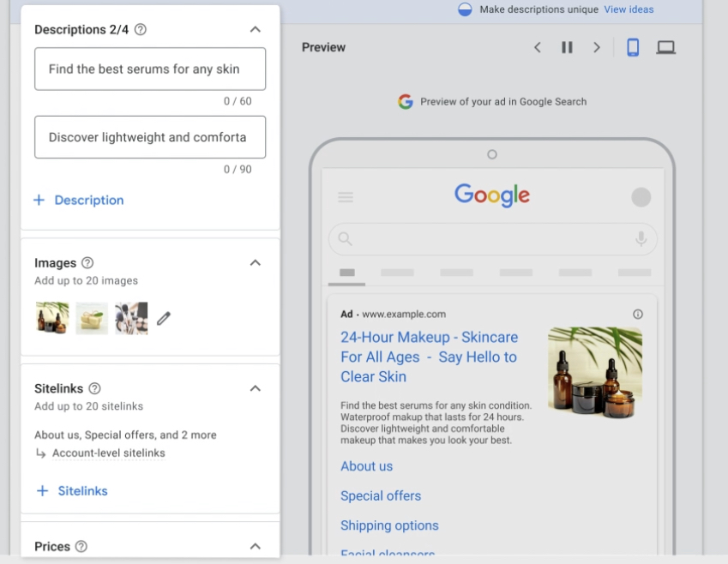Screen dimensions: 728x564
Task: Go to next ad preview
Action: coord(597,47)
